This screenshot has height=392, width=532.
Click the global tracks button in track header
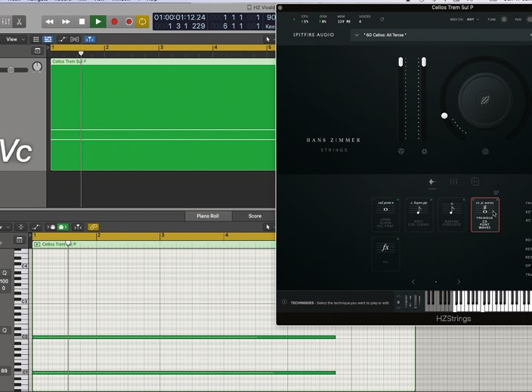tap(37, 51)
